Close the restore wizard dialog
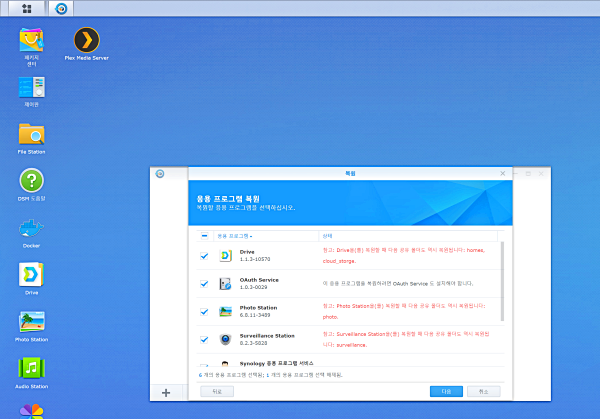 [503, 173]
